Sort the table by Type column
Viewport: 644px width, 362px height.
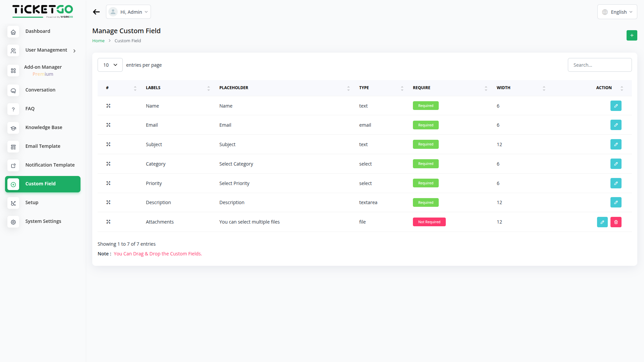381,88
